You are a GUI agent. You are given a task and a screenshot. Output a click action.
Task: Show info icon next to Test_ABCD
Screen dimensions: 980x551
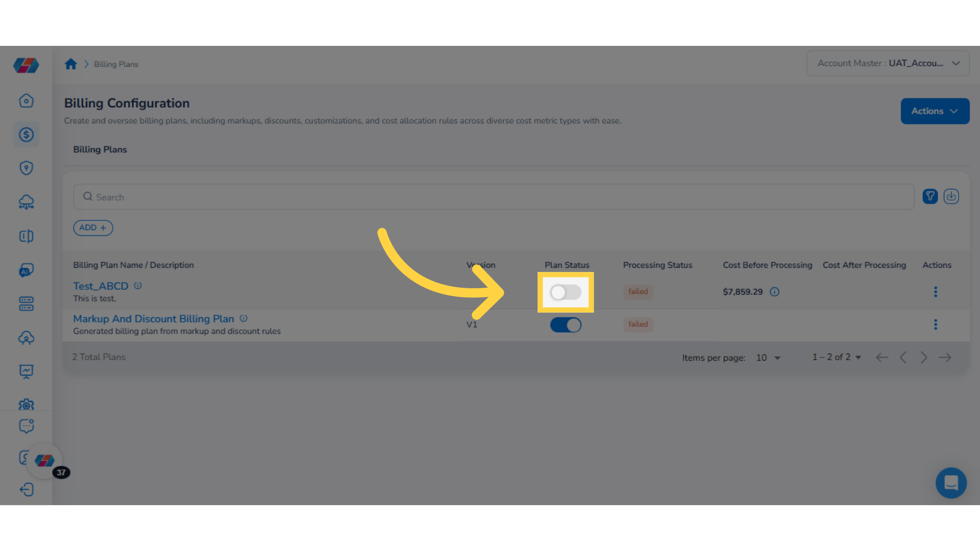(x=138, y=286)
